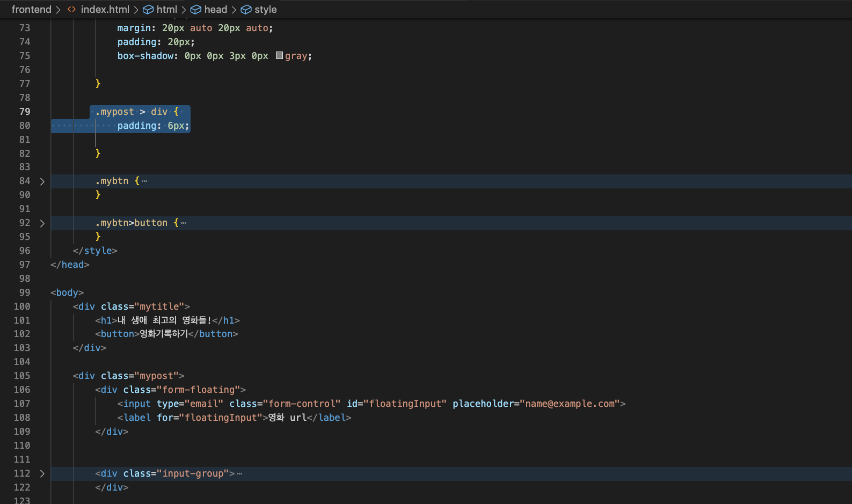This screenshot has height=504, width=852.
Task: Click the ellipsis after input-group div
Action: click(239, 473)
